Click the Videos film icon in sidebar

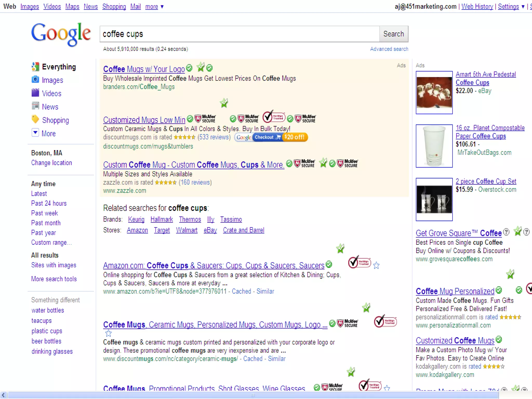[35, 93]
